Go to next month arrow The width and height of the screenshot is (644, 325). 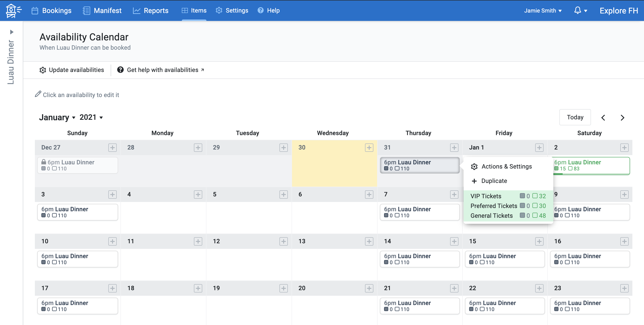pyautogui.click(x=623, y=117)
